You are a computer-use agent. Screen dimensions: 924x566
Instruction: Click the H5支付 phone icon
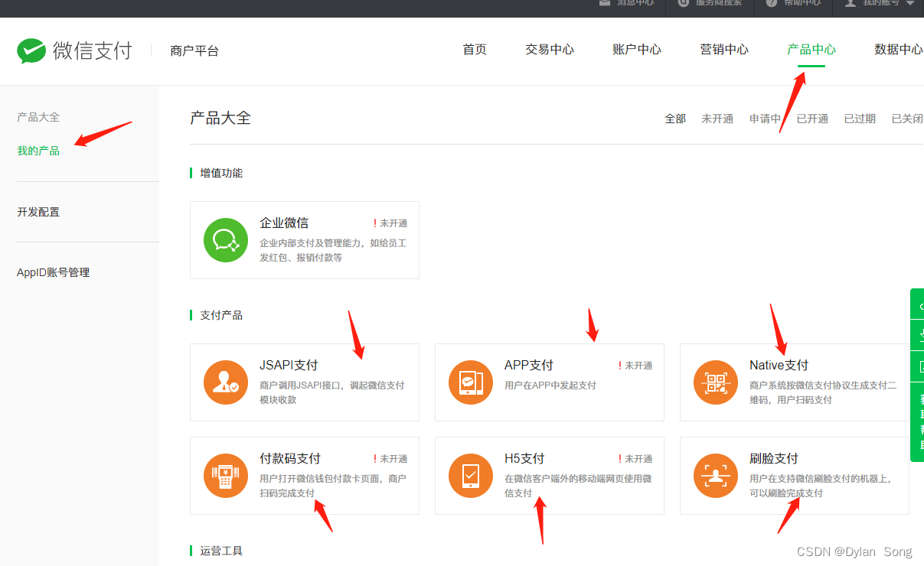tap(470, 476)
